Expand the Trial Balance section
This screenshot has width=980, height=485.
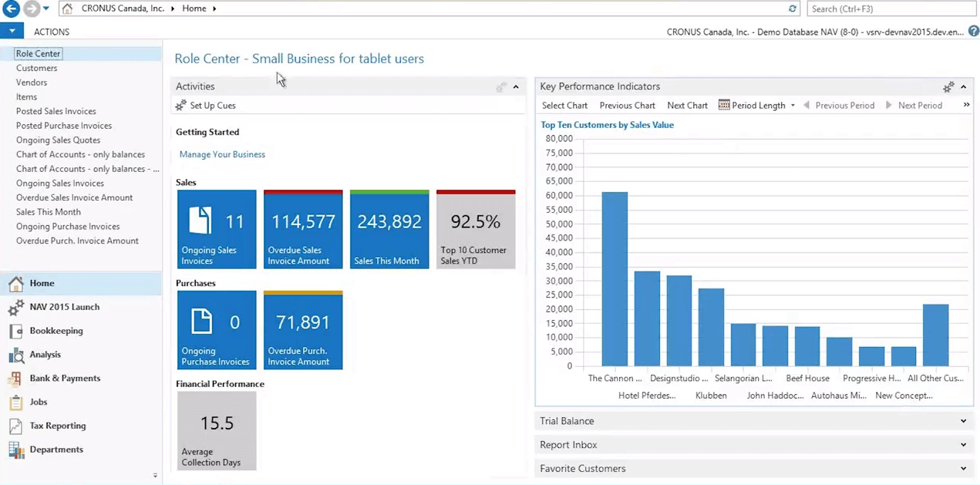[963, 421]
